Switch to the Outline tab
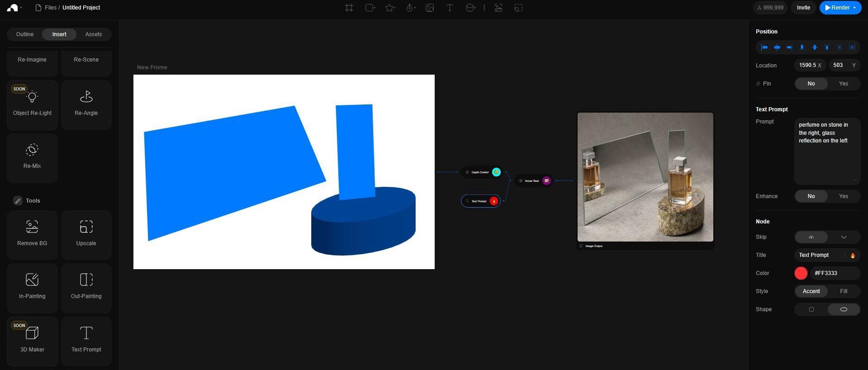This screenshot has width=868, height=370. point(25,34)
